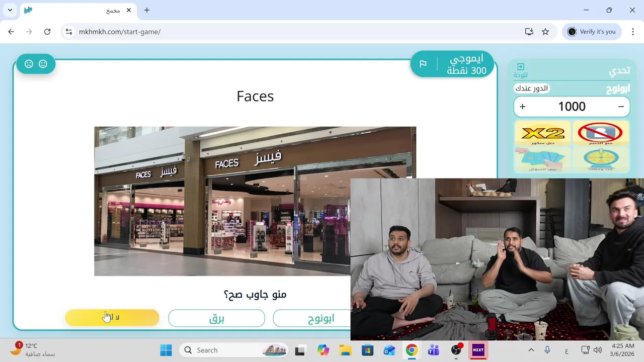Click the ابولوح team name
Image resolution: width=644 pixels, height=362 pixels.
(618, 89)
